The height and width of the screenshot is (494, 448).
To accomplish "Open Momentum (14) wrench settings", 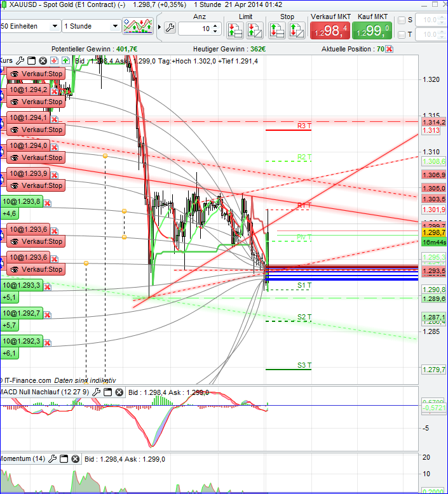I will [x=52, y=459].
